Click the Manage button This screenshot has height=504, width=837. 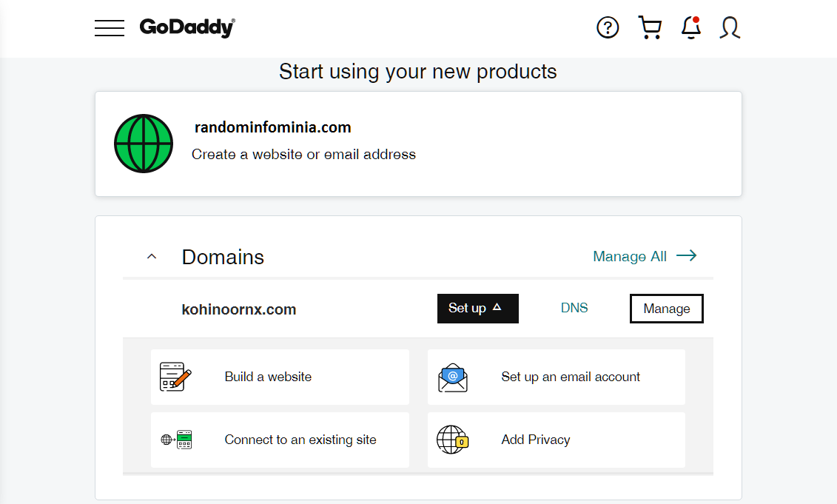tap(667, 309)
